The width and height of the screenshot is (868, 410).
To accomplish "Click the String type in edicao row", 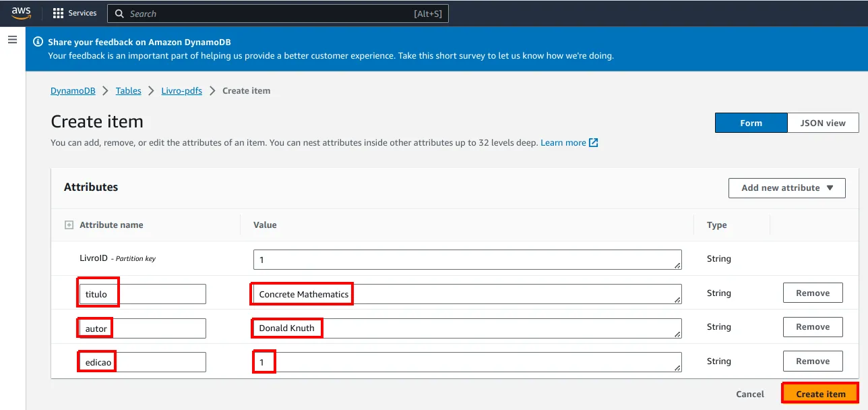I will (x=719, y=361).
